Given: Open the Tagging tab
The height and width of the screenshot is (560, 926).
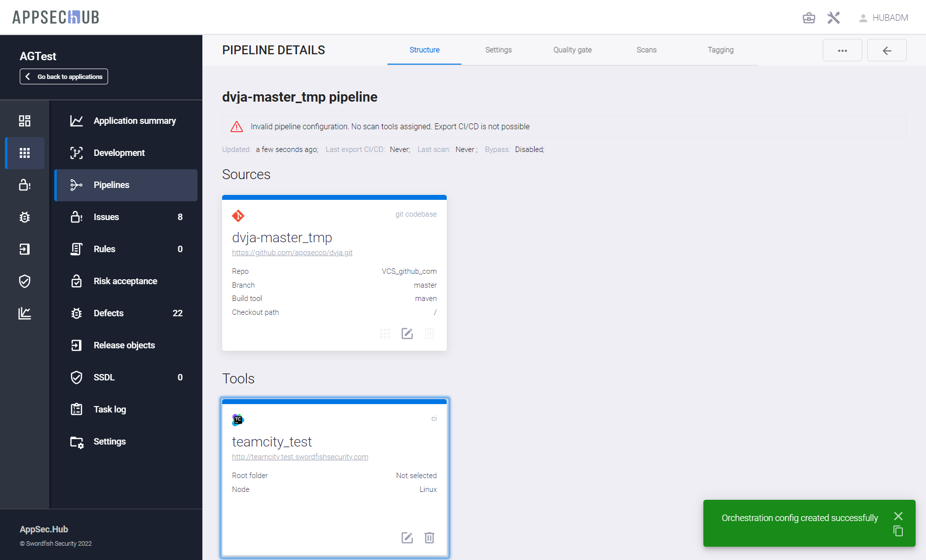Looking at the screenshot, I should tap(720, 50).
